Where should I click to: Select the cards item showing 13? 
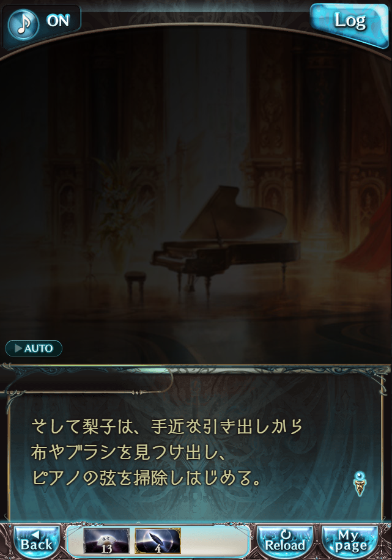coord(106,541)
